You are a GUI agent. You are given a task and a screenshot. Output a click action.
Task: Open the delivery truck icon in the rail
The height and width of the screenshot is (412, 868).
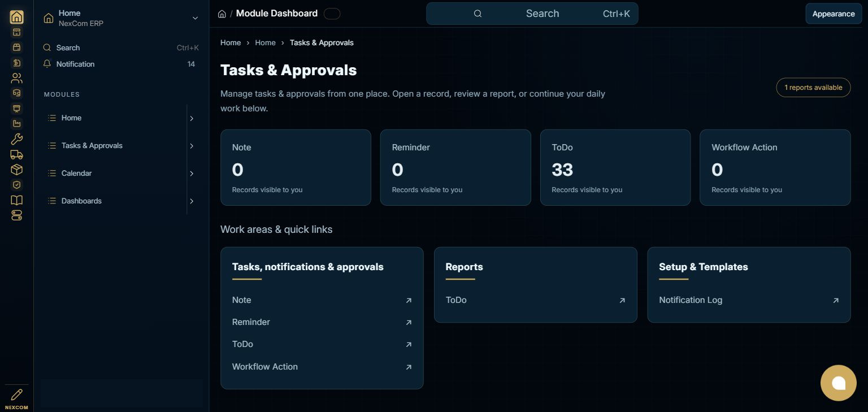coord(17,154)
